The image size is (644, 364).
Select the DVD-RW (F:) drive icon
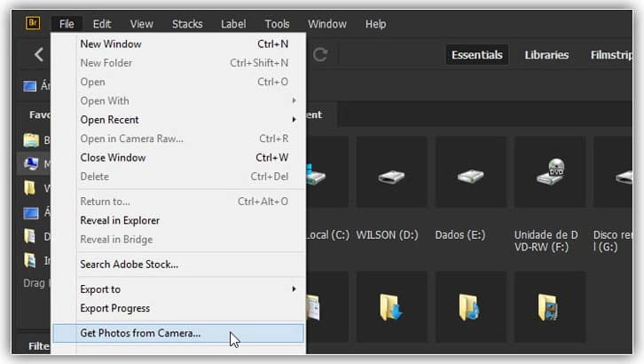pyautogui.click(x=551, y=171)
